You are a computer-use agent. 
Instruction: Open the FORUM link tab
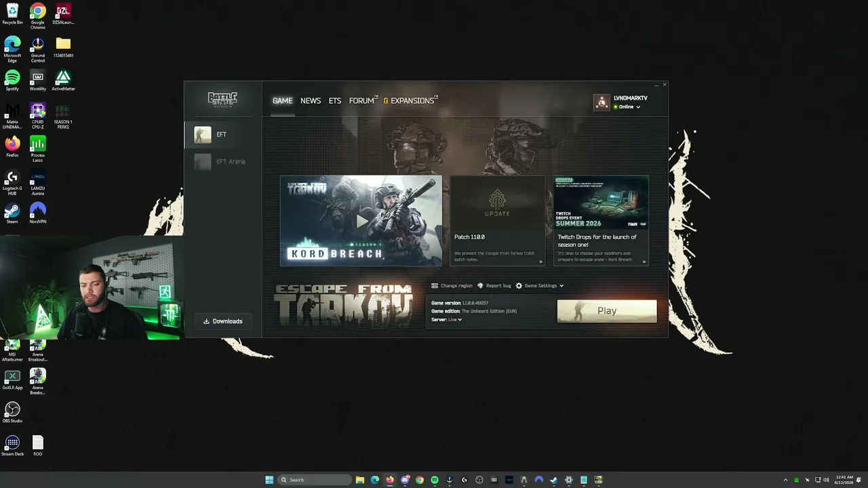point(363,100)
